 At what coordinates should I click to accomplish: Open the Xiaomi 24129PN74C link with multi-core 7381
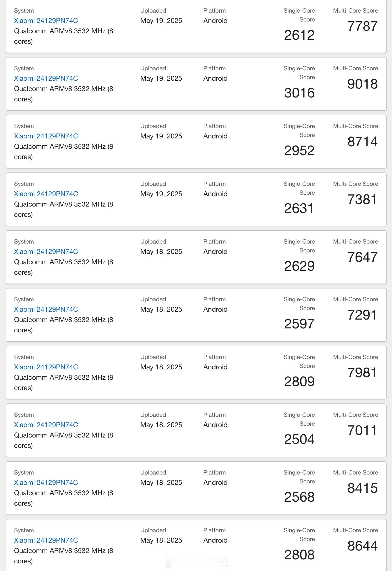[46, 194]
